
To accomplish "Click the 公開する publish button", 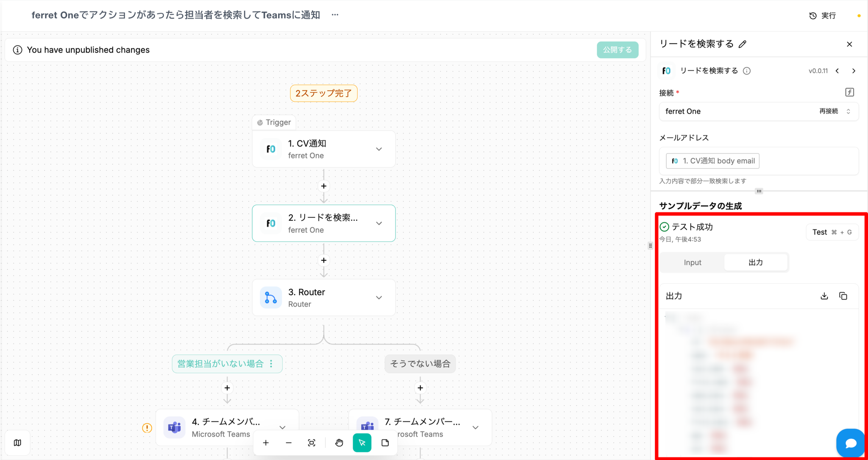I will coord(617,50).
